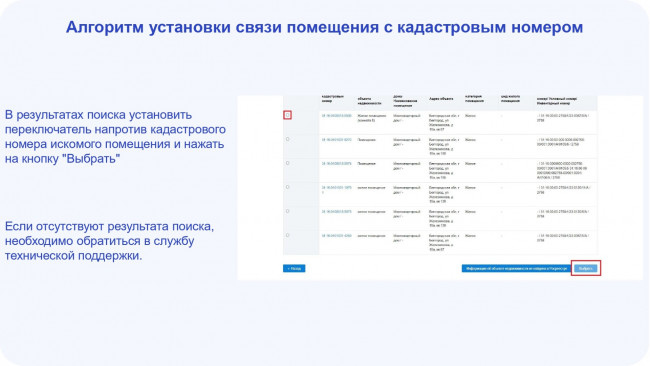Select the radio button in the second row
Viewport: 650px width, 366px height.
[288, 139]
